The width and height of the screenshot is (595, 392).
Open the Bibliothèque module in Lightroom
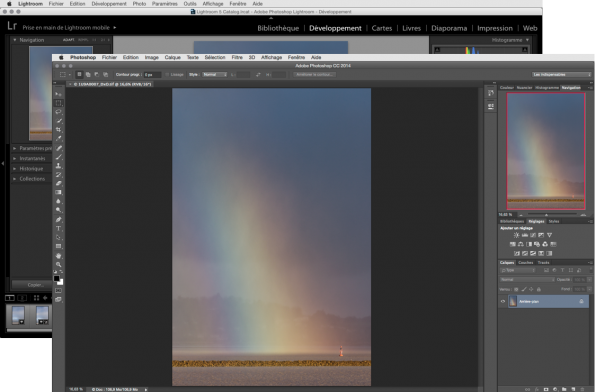[x=278, y=28]
